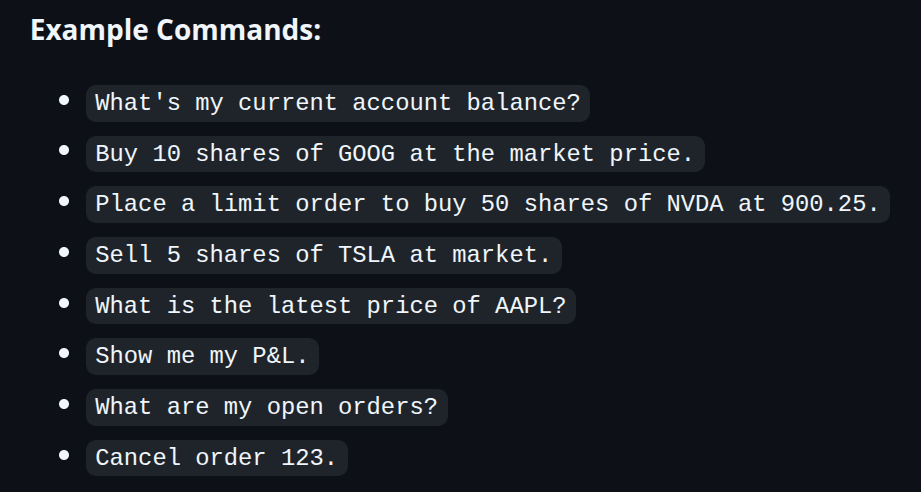This screenshot has height=492, width=921.
Task: Click the word "limit" in the NVDA command
Action: click(x=245, y=204)
